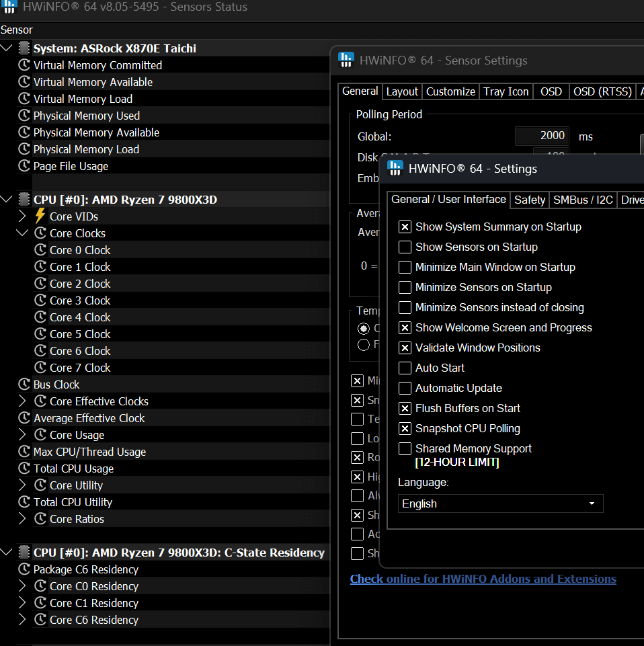Image resolution: width=644 pixels, height=646 pixels.
Task: Click the clock icon beside Page File Usage
Action: click(x=24, y=166)
